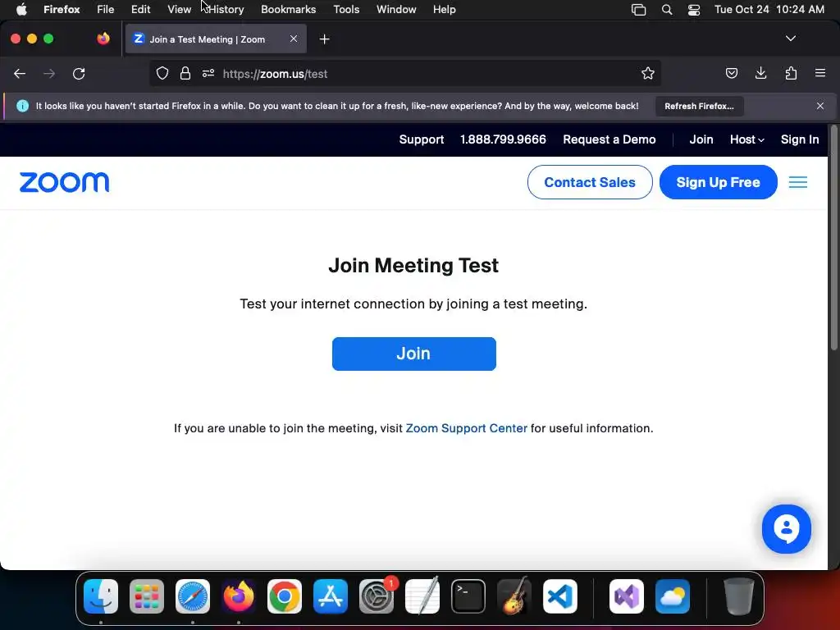
Task: Expand the list all tabs chevron
Action: 790,39
